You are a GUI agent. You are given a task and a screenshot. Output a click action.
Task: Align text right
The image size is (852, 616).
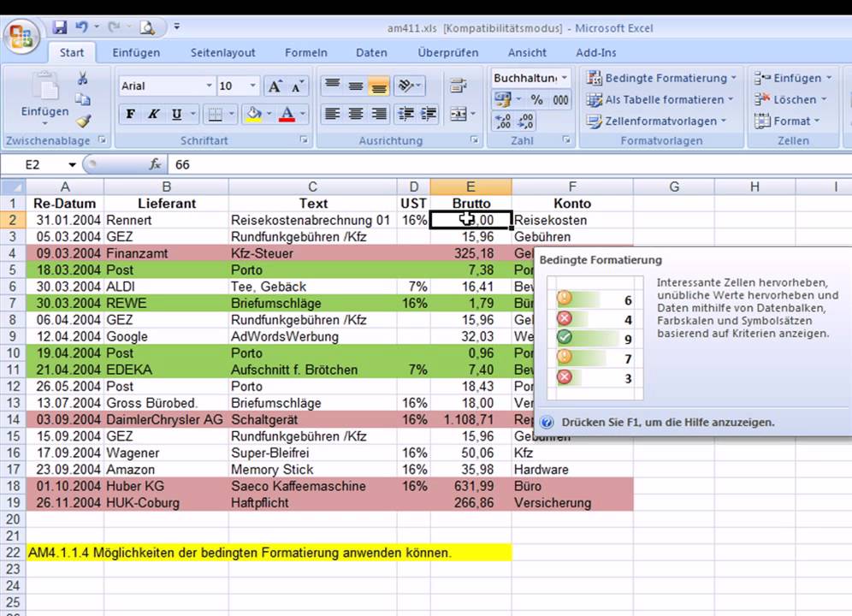pos(379,114)
